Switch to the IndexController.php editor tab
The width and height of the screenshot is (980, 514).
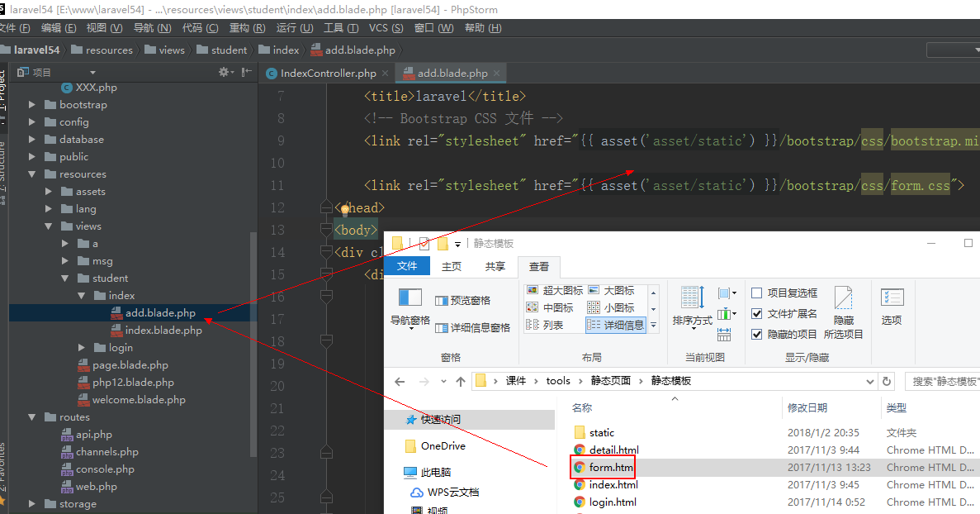tap(328, 73)
